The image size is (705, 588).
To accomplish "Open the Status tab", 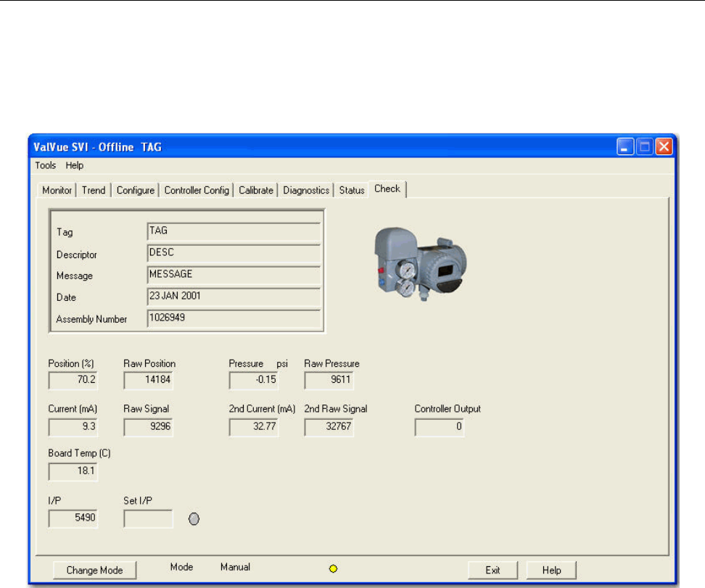I will (x=352, y=190).
